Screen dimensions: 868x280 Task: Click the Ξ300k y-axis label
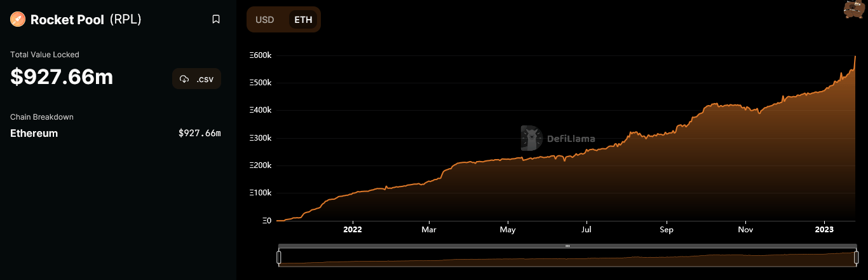[261, 138]
